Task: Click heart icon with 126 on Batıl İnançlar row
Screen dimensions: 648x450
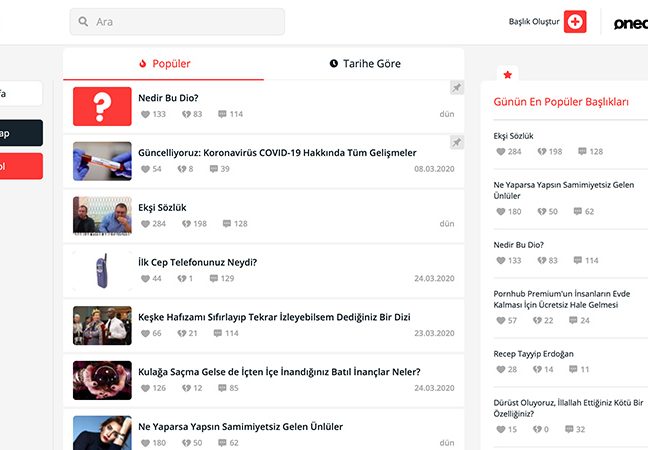Action: click(145, 388)
